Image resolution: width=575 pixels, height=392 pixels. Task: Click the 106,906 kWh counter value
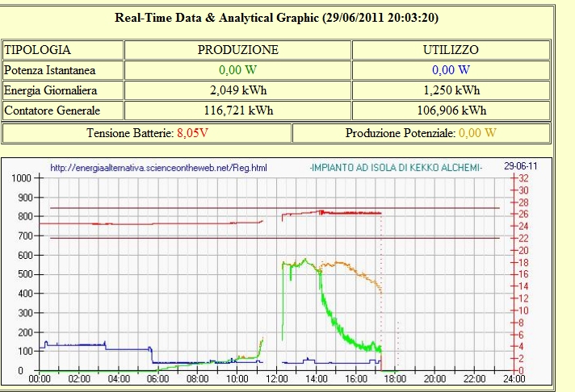point(451,111)
